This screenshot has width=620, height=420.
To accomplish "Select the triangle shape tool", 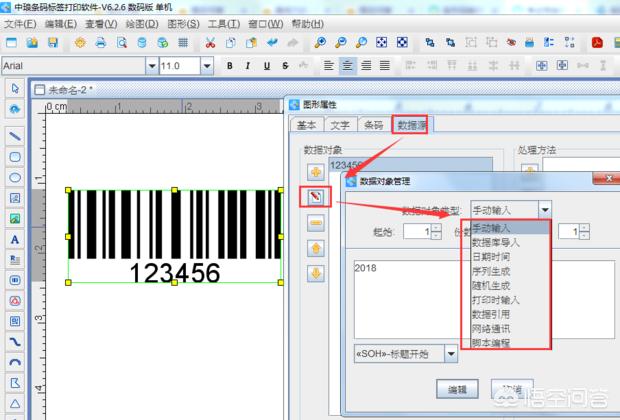I will pyautogui.click(x=15, y=403).
